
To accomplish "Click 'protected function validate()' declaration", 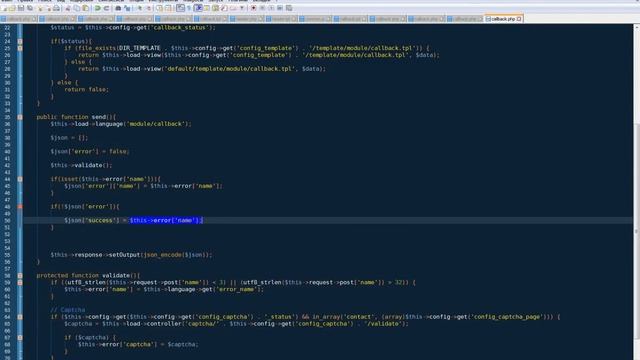I will [x=88, y=276].
